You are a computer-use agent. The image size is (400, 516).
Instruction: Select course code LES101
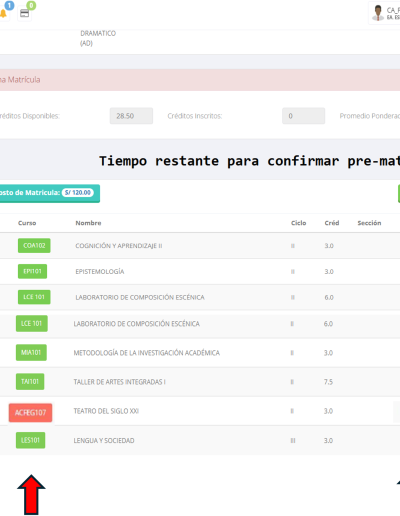[30, 440]
